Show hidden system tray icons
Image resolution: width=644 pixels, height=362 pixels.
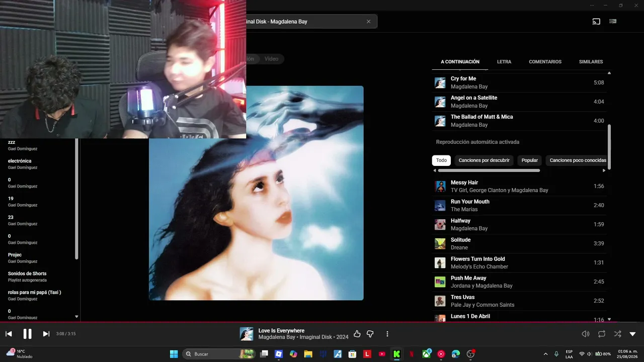tap(546, 354)
